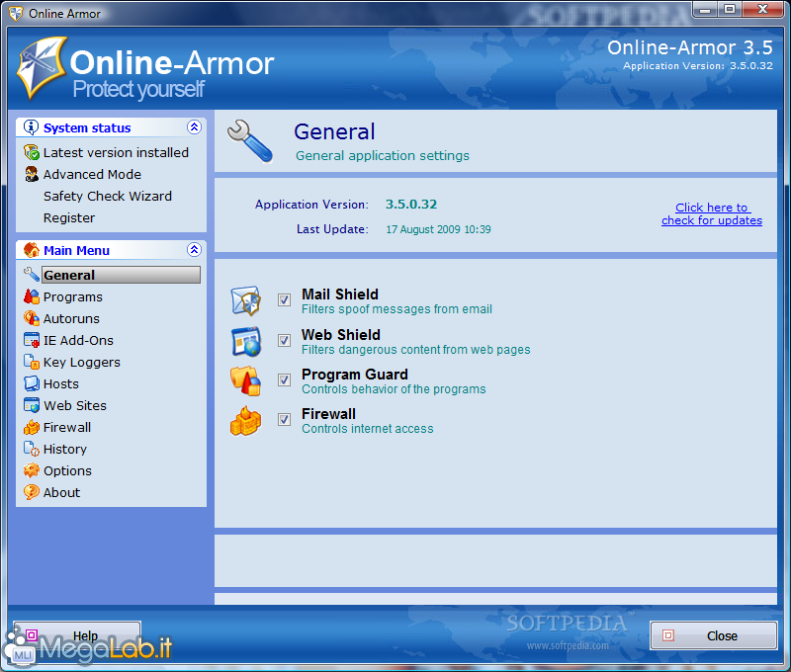Click the Close button at bottom
Viewport: 791px width, 672px height.
coord(713,635)
